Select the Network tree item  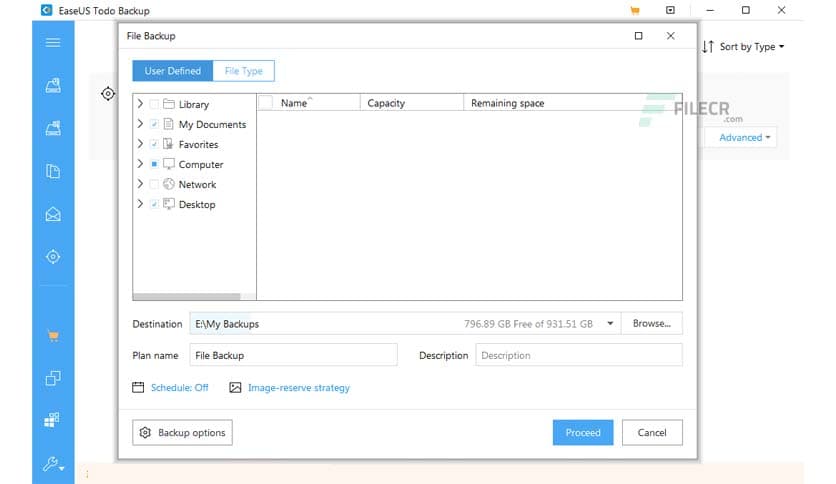coord(197,184)
